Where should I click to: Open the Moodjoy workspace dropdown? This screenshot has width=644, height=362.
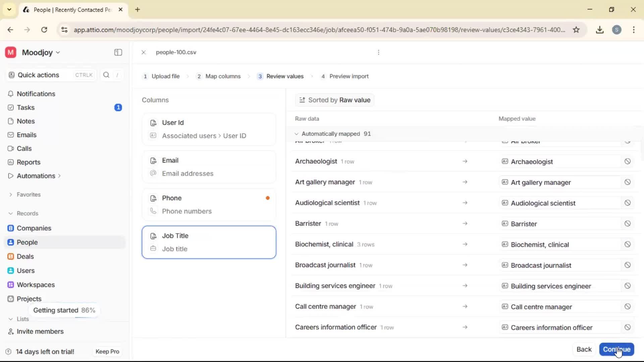(40, 52)
